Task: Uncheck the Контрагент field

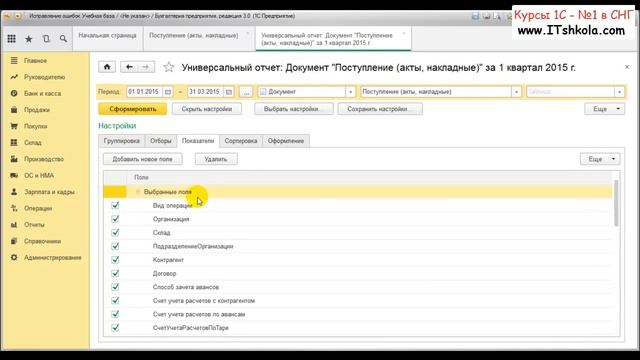Action: [x=115, y=260]
